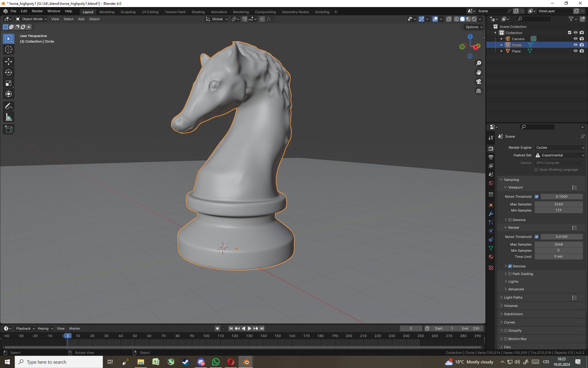Click the Max Samples value slider
This screenshot has height=368, width=588.
[x=559, y=204]
